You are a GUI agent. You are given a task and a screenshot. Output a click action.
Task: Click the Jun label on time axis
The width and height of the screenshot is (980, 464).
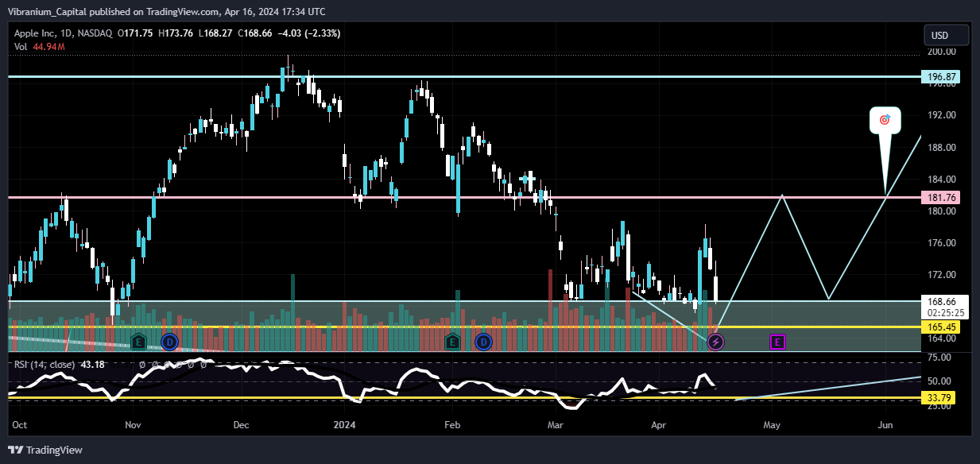click(x=885, y=426)
